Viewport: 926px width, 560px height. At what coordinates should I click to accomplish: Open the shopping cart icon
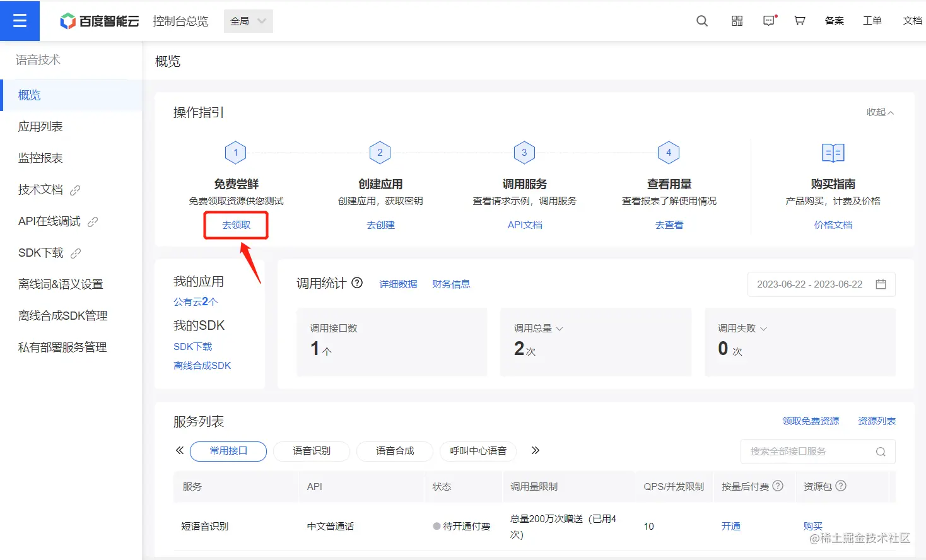click(800, 21)
